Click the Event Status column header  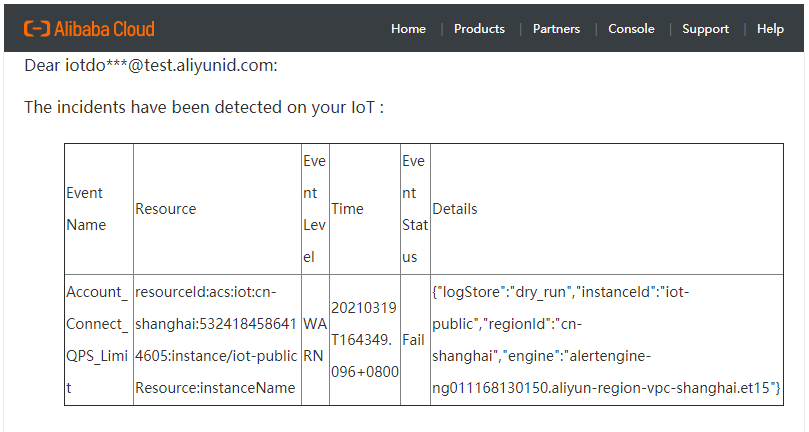coord(415,209)
